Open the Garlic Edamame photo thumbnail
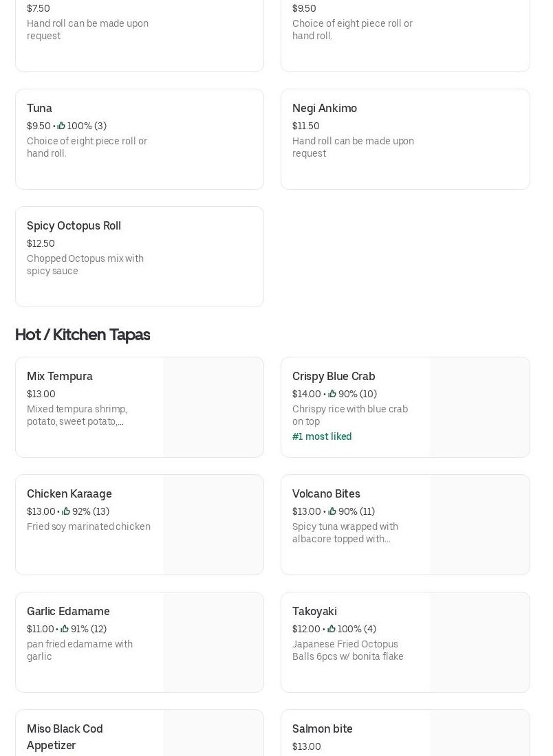Viewport: 553px width, 756px height. click(213, 642)
